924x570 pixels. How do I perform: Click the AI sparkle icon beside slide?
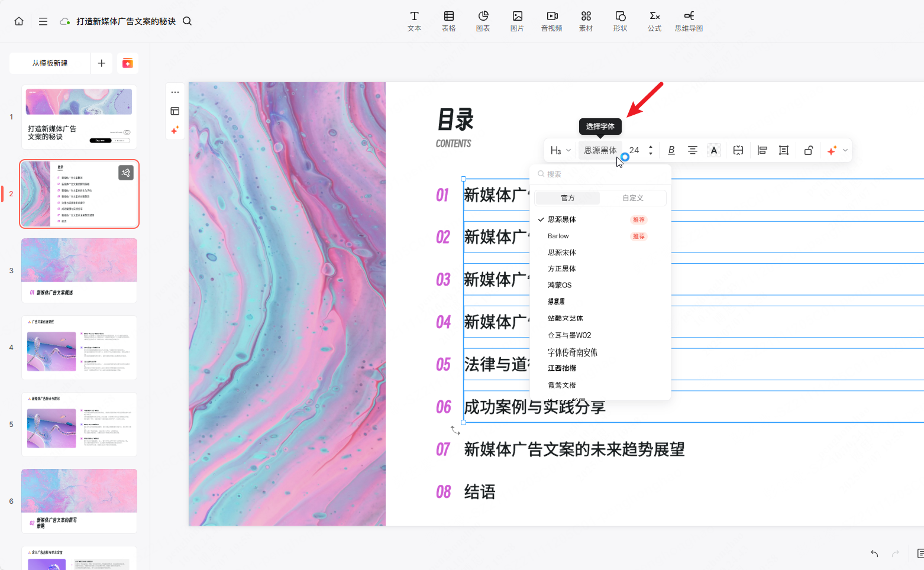(x=175, y=130)
